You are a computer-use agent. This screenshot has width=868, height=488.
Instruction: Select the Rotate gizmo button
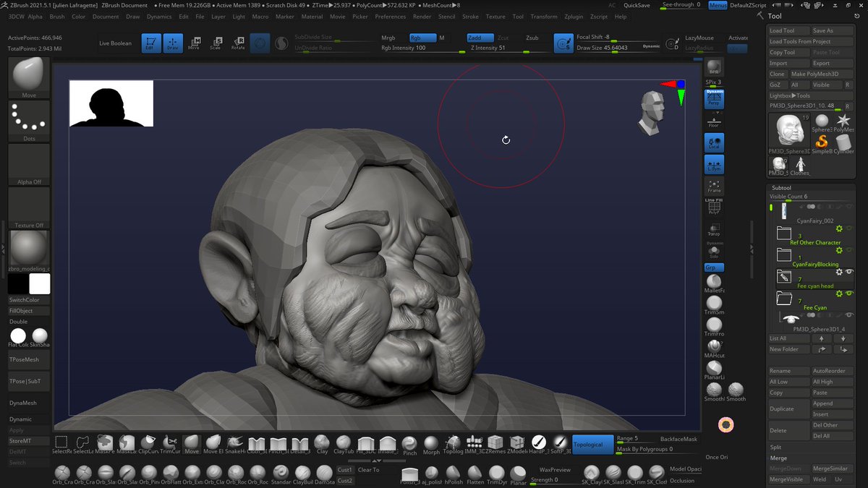click(x=237, y=43)
